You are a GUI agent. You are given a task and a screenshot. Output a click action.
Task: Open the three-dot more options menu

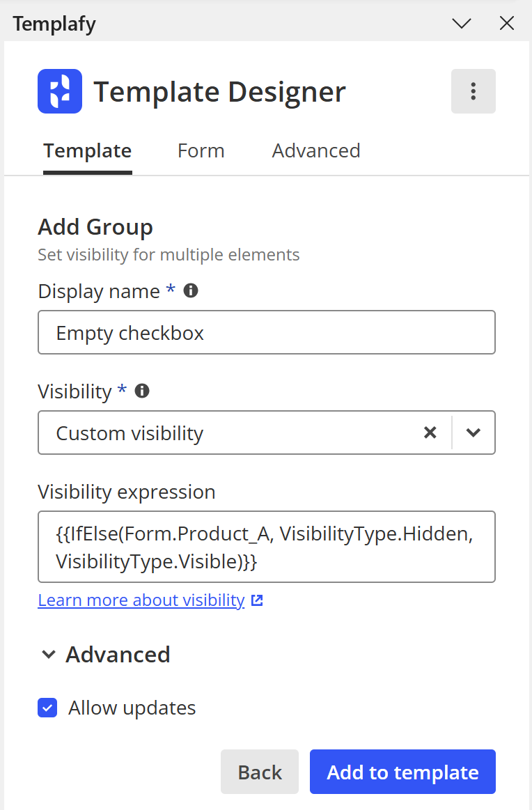point(473,91)
